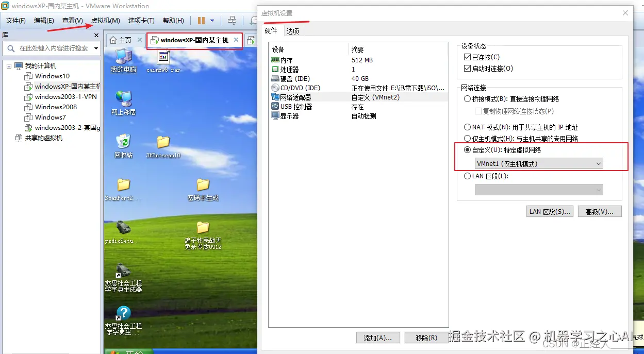Click the search magnifier icon in the library

pyautogui.click(x=11, y=48)
